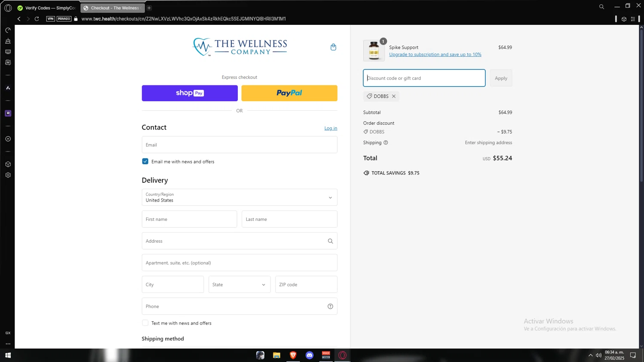Open GX Control speedometer icon in sidebar
The width and height of the screenshot is (644, 362).
(x=8, y=30)
